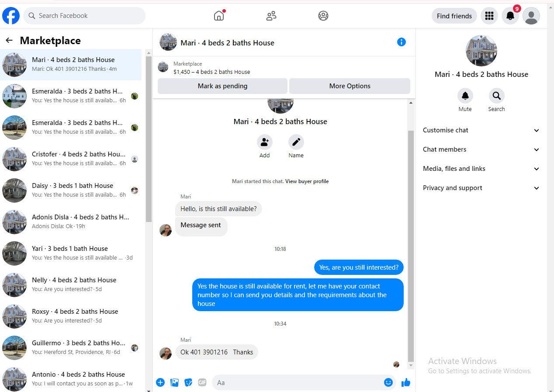This screenshot has width=554, height=392.
Task: Open the Home feed icon
Action: coord(219,16)
